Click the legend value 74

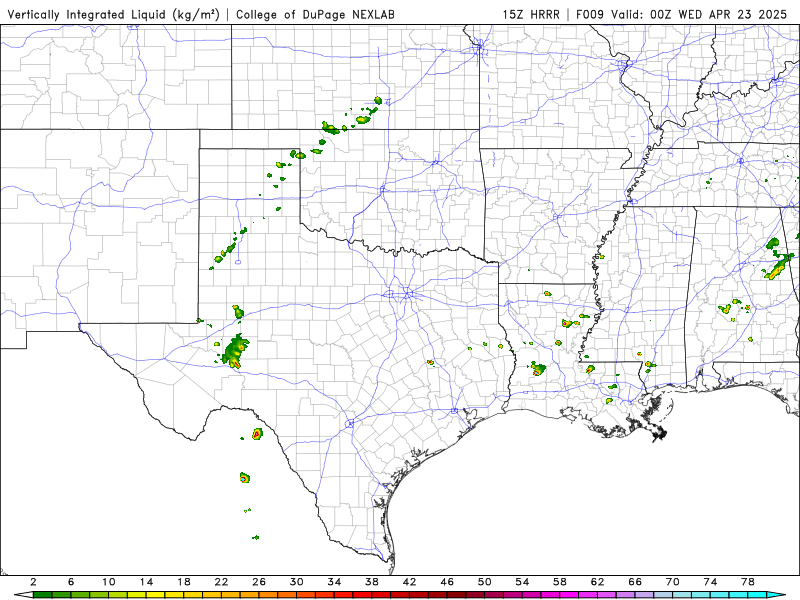click(x=710, y=582)
